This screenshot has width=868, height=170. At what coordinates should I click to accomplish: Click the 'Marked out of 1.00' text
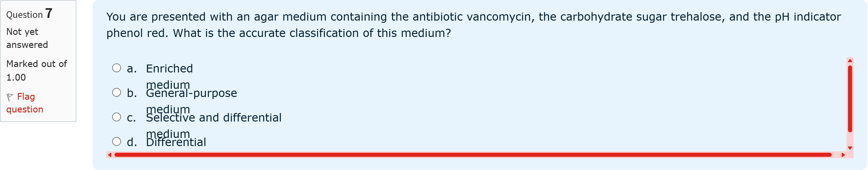point(36,71)
